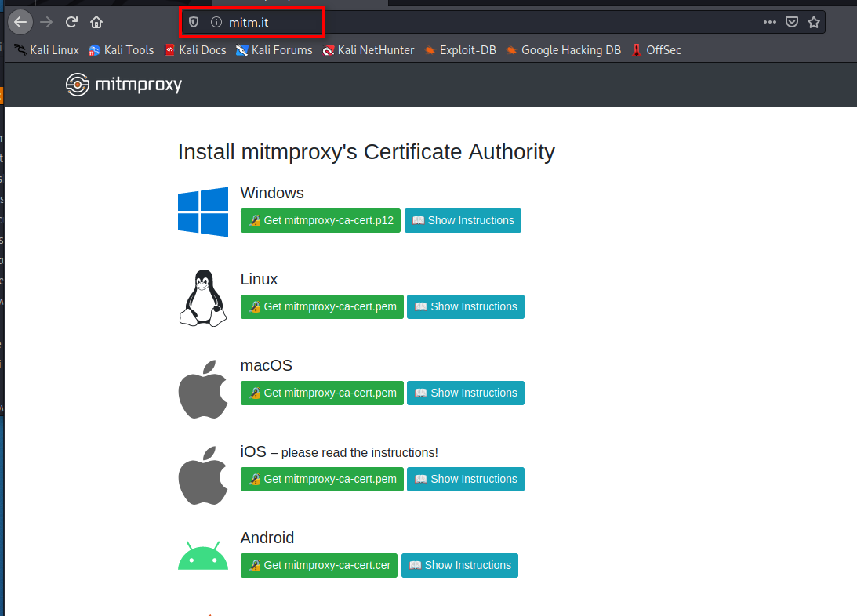Save page to Pocket

coord(792,22)
